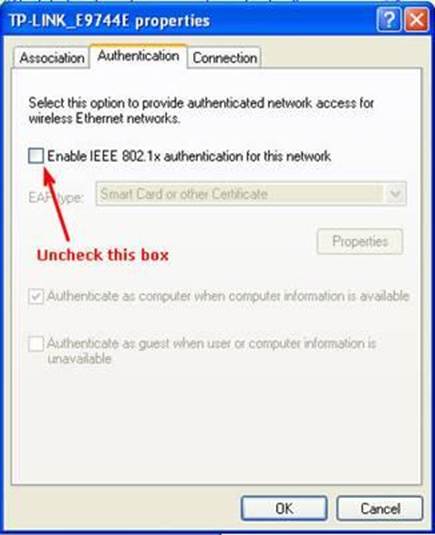This screenshot has width=435, height=535.
Task: Click the Cancel button
Action: tap(380, 508)
